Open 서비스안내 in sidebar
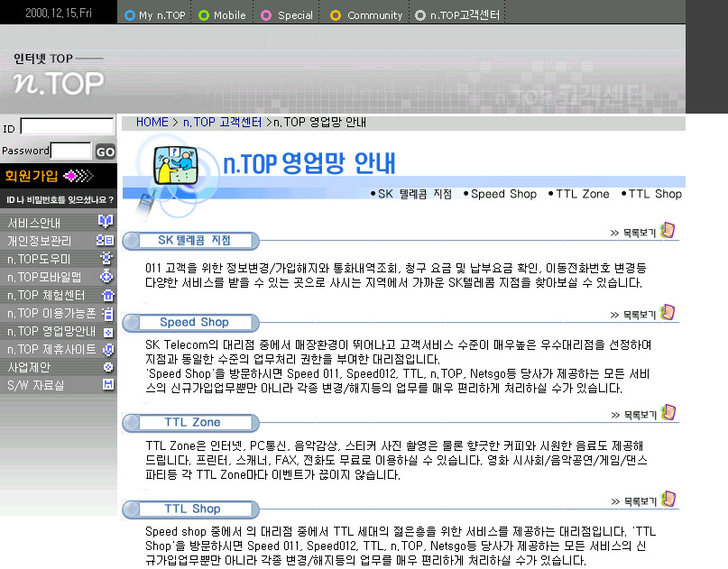Viewport: 728px width, 569px height. (34, 224)
